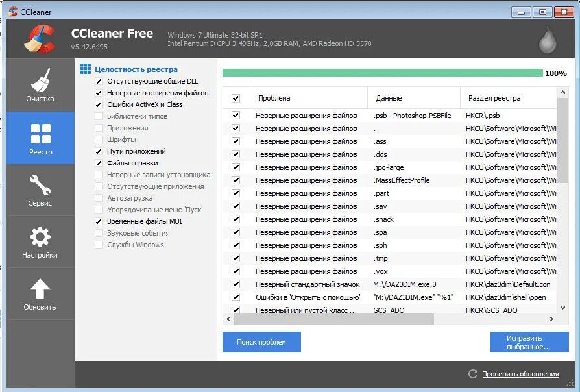The width and height of the screenshot is (580, 392).
Task: Enable Звуковые события checkbox
Action: click(x=99, y=233)
